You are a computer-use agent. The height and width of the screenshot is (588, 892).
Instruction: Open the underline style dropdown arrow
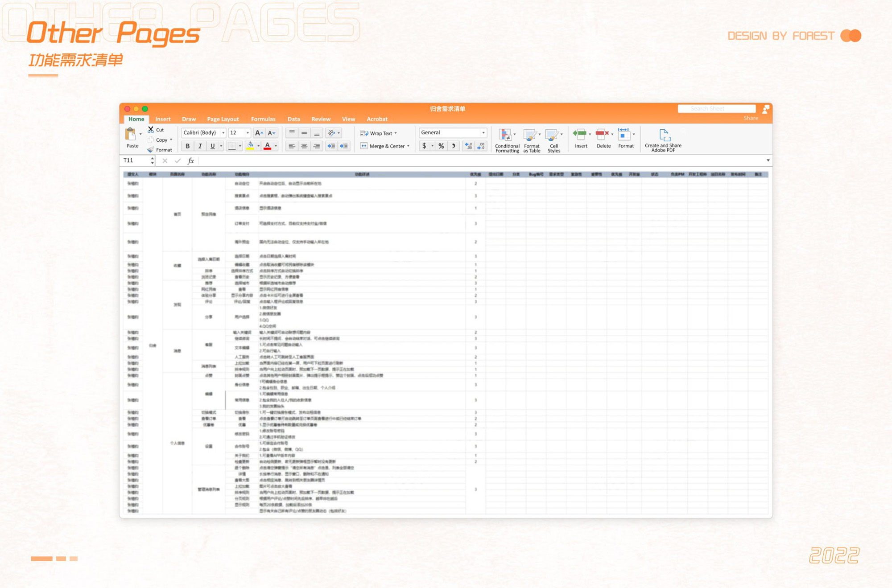click(x=221, y=146)
